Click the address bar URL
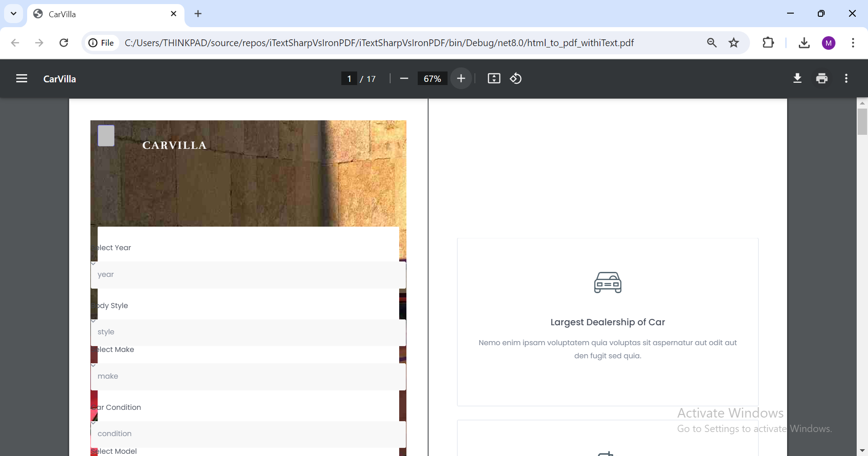The width and height of the screenshot is (868, 456). [379, 43]
